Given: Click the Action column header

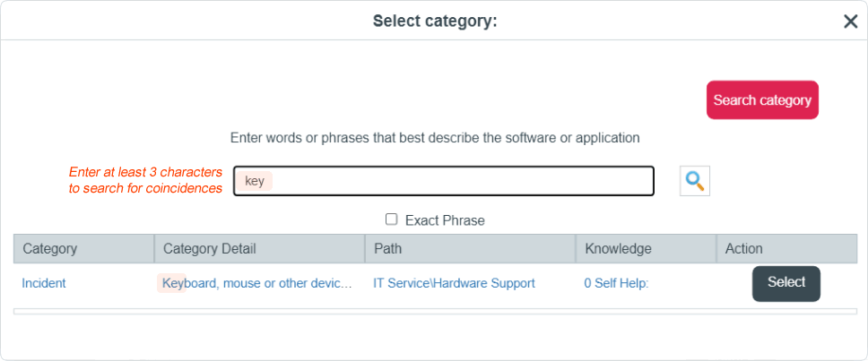Looking at the screenshot, I should pyautogui.click(x=786, y=249).
